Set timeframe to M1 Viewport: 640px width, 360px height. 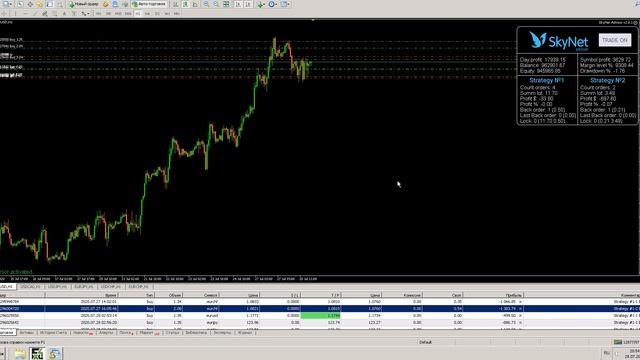click(98, 13)
